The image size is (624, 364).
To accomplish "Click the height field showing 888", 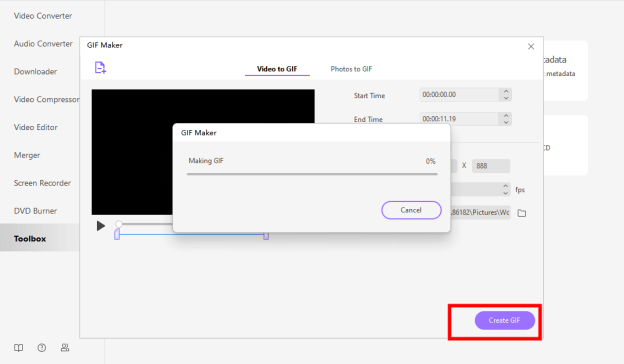I will [x=491, y=166].
